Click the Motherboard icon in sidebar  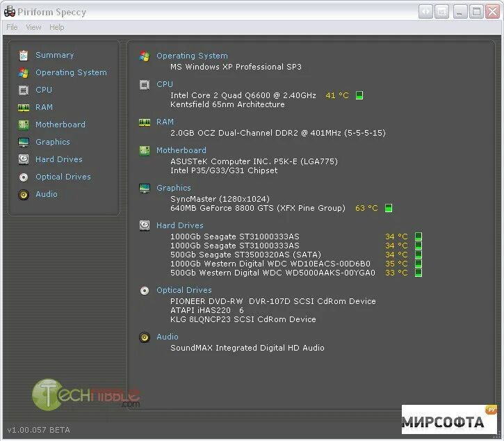pos(24,125)
